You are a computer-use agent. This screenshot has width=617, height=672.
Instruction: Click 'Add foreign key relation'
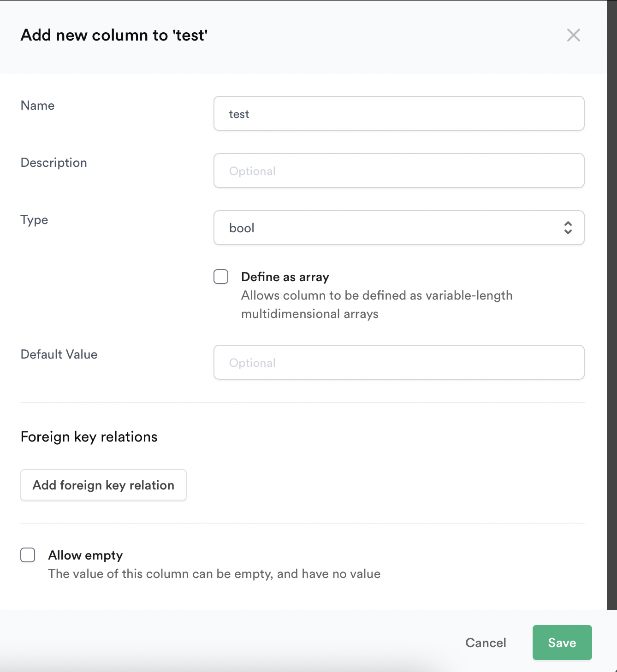(103, 485)
